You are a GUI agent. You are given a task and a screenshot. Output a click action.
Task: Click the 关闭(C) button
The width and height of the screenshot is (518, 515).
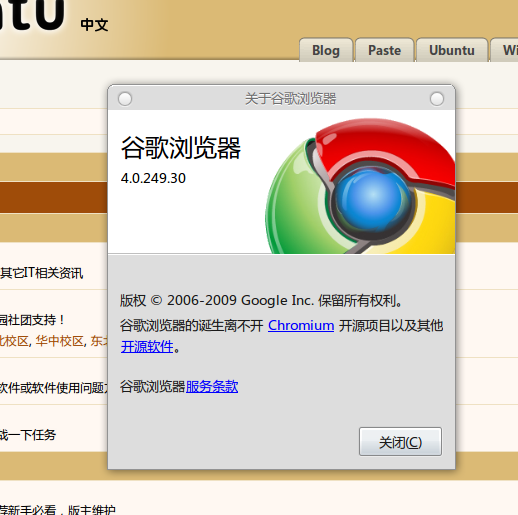400,441
